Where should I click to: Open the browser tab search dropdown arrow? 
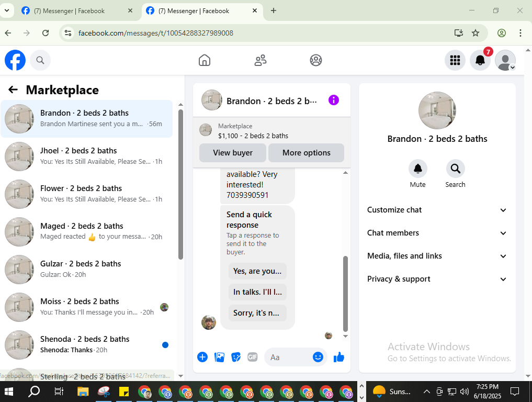tap(6, 10)
